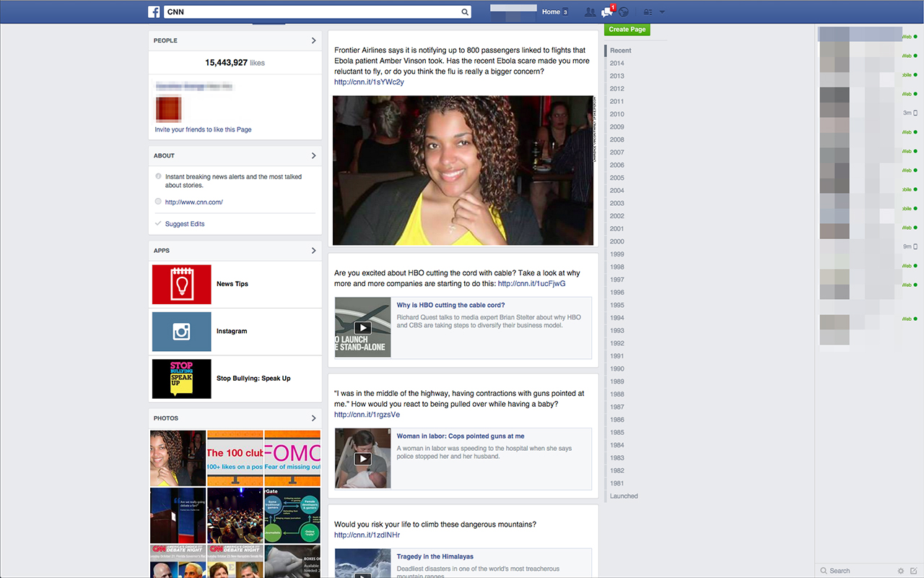Expand the People section arrow
The height and width of the screenshot is (578, 924).
[313, 40]
